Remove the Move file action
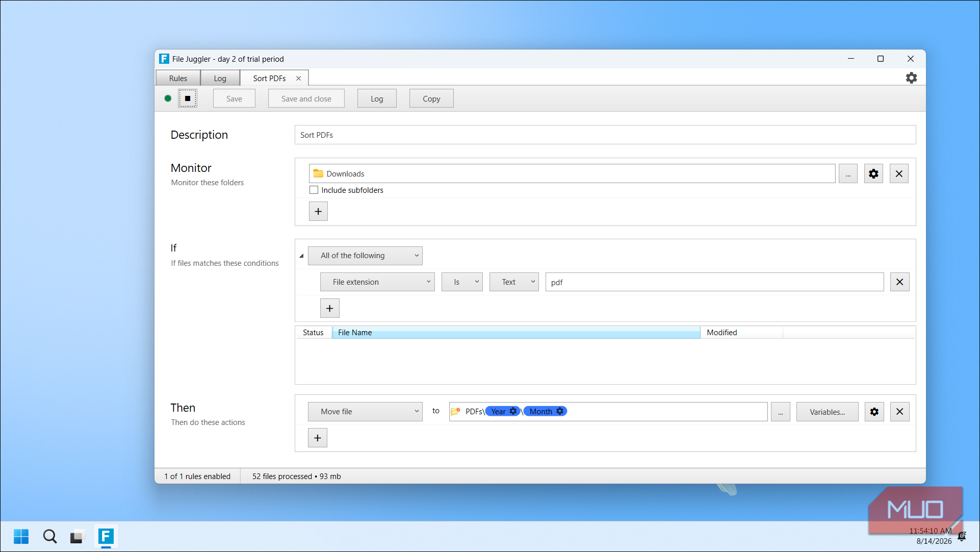The width and height of the screenshot is (980, 552). (x=899, y=412)
